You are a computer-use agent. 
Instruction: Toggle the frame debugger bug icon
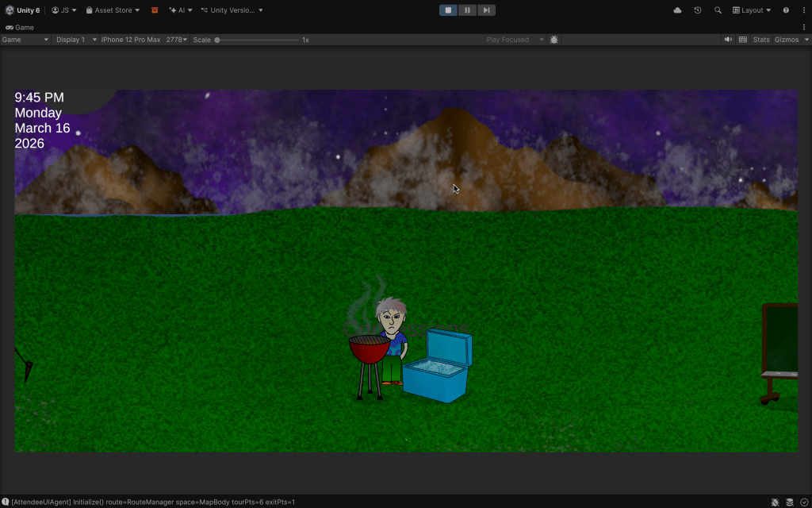click(553, 40)
